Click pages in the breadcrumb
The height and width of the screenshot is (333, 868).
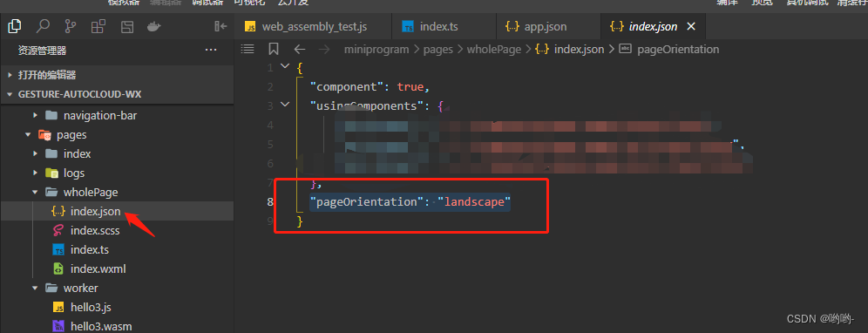coord(437,50)
